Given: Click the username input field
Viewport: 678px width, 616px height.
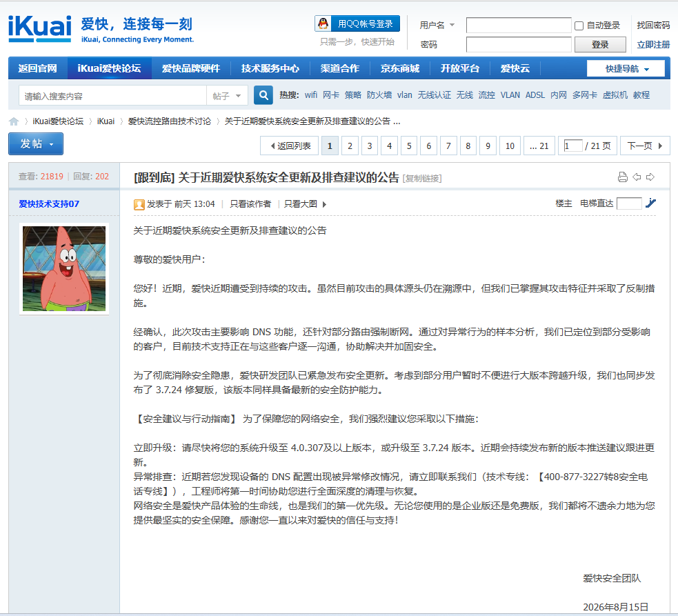Looking at the screenshot, I should click(519, 25).
